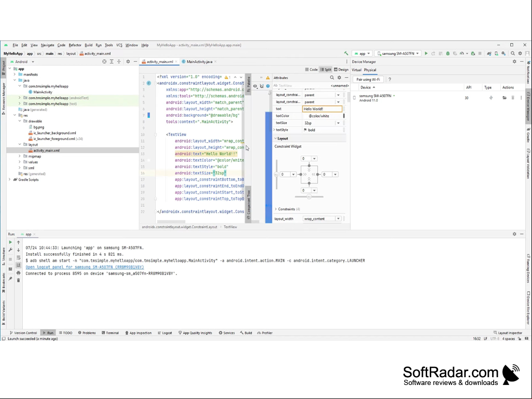Open the layout_width wrap_content dropdown

coord(338,219)
